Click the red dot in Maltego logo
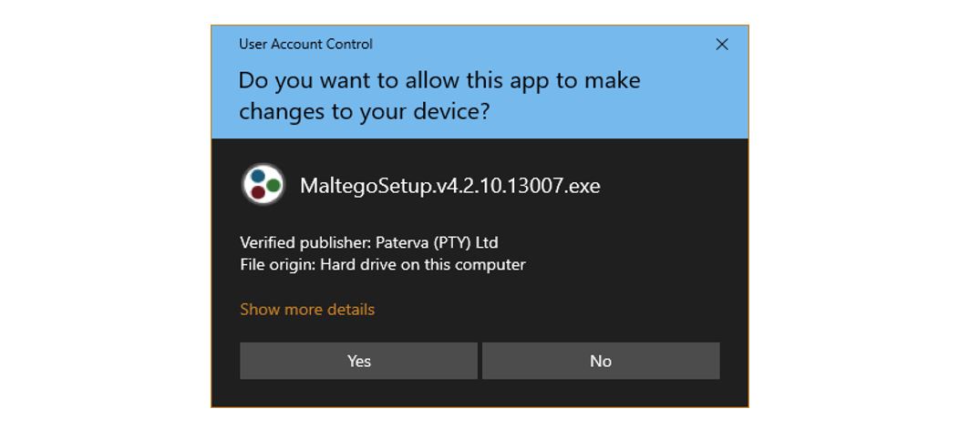The width and height of the screenshot is (980, 429). click(258, 192)
